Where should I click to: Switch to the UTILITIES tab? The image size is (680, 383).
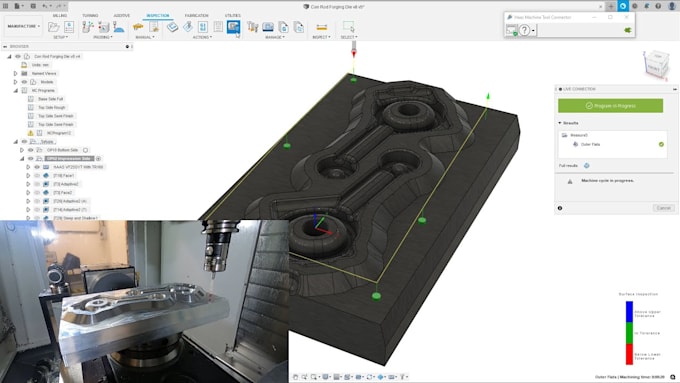(233, 16)
